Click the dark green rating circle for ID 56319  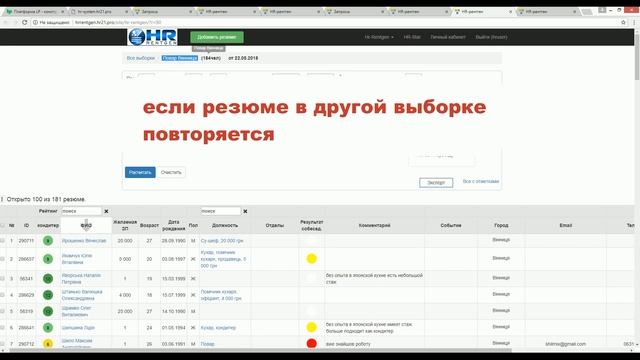(x=48, y=311)
